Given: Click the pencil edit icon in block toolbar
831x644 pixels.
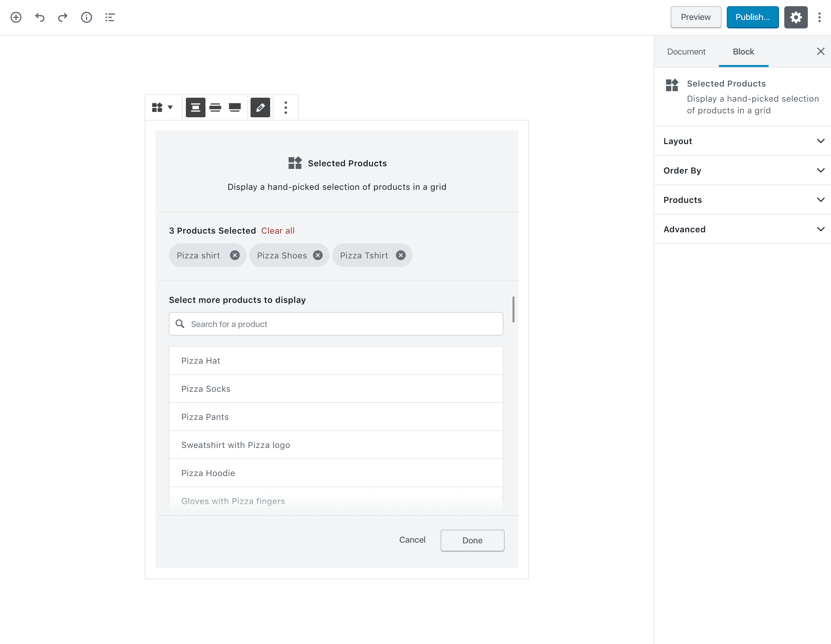Looking at the screenshot, I should pos(260,107).
